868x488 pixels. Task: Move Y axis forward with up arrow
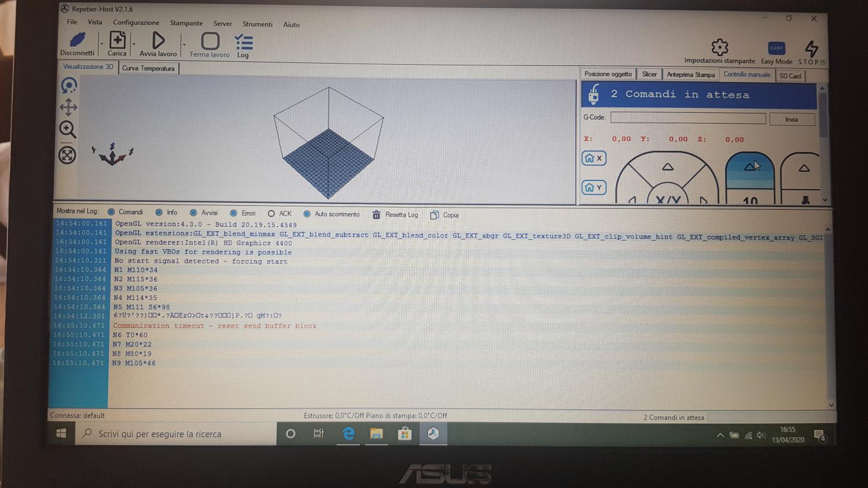click(x=668, y=167)
